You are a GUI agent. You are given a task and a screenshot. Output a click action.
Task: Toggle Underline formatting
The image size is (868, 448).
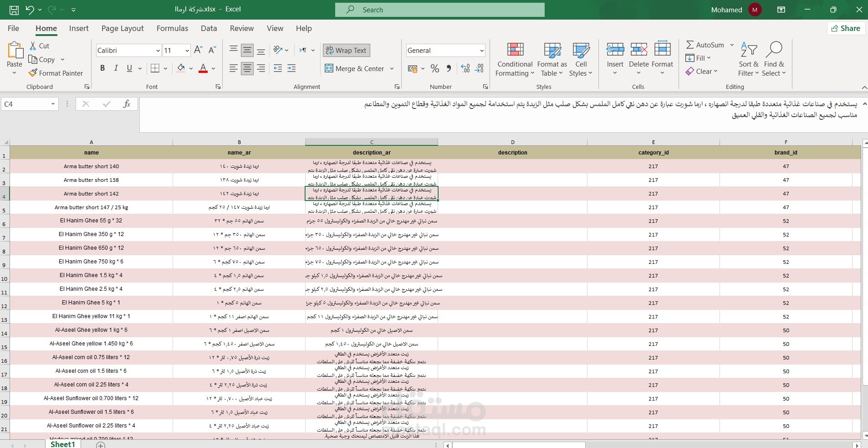click(129, 68)
